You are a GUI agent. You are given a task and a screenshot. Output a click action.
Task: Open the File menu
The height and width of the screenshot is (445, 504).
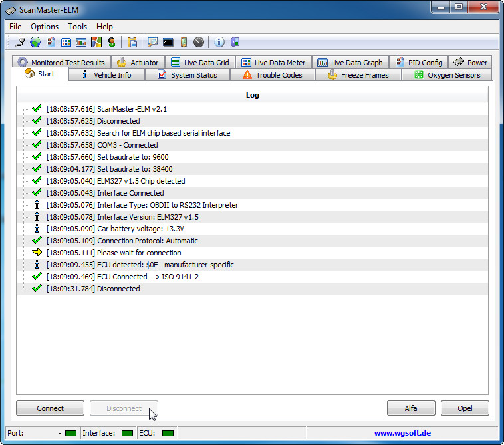click(15, 27)
